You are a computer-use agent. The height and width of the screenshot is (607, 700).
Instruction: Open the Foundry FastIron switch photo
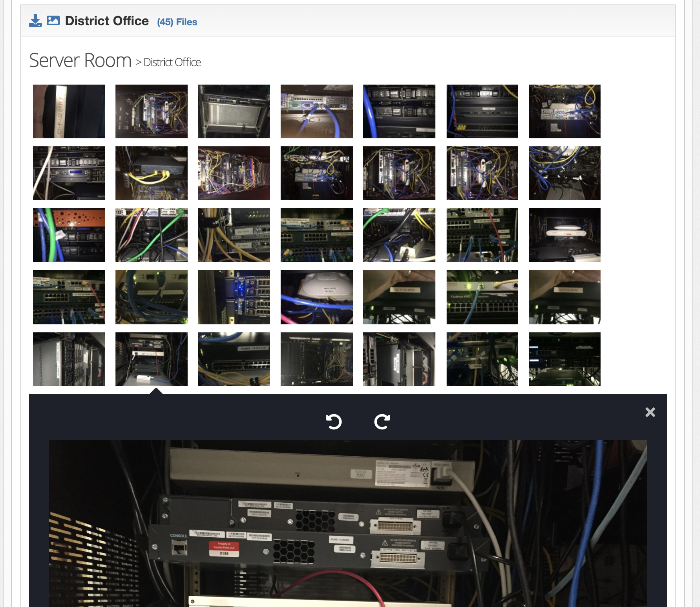482,297
